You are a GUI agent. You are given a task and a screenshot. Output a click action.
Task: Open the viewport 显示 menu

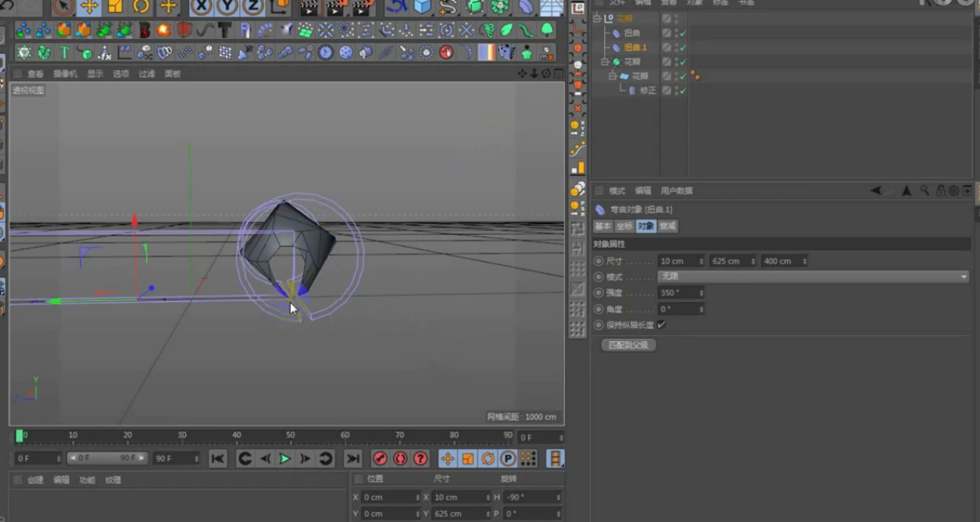(95, 74)
